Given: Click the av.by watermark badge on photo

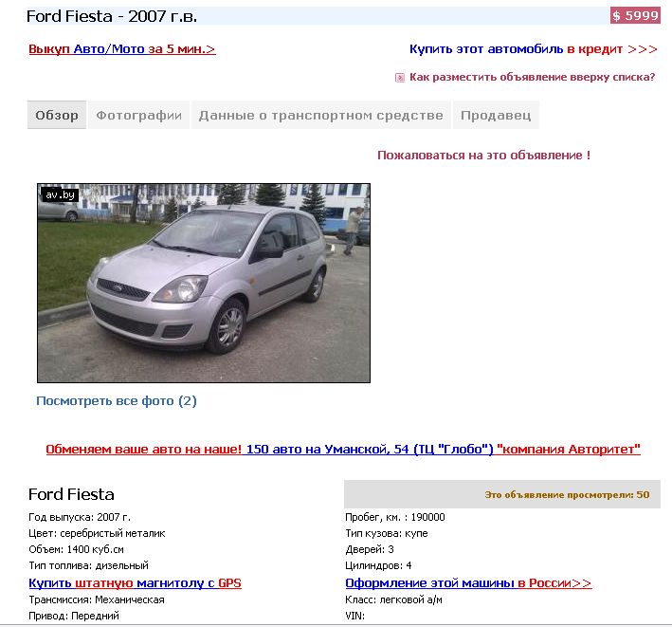Looking at the screenshot, I should click(60, 194).
